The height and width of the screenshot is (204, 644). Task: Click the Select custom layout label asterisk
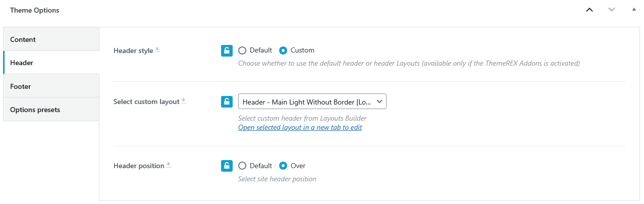point(184,100)
